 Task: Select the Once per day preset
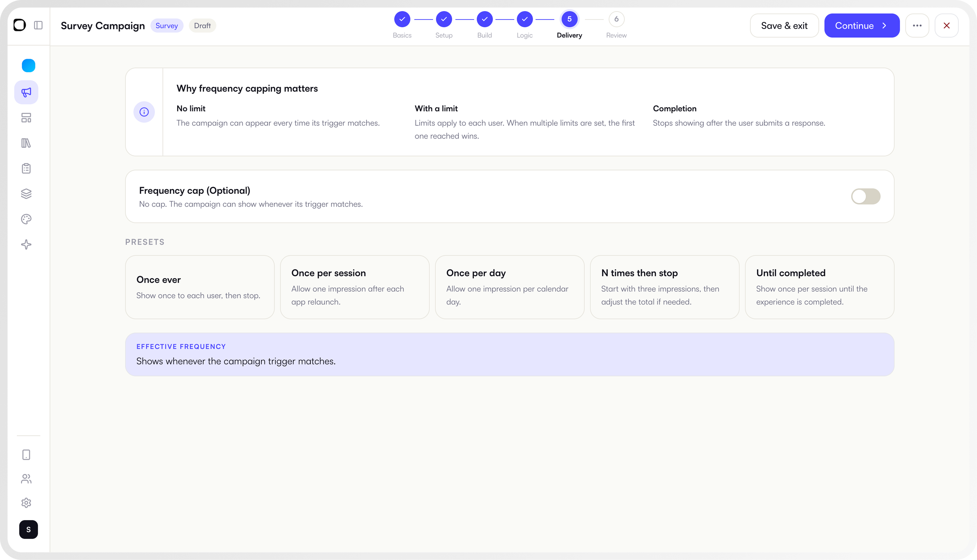click(x=509, y=287)
